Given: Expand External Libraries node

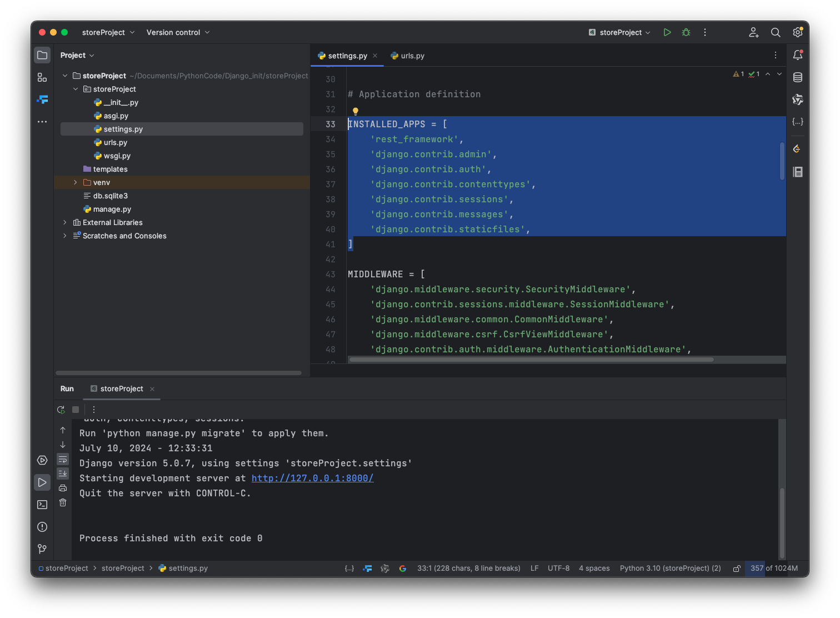Looking at the screenshot, I should click(x=65, y=222).
